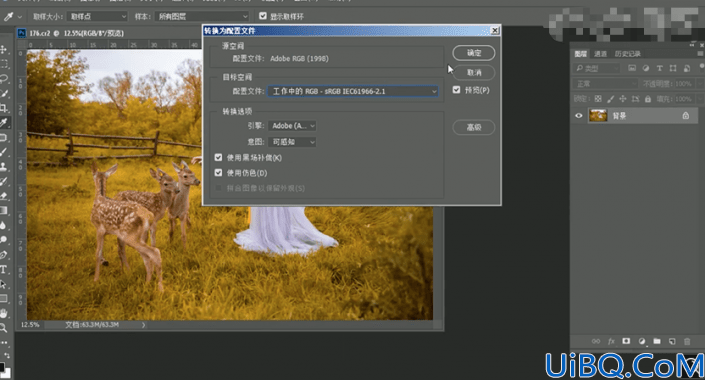Image resolution: width=705 pixels, height=380 pixels.
Task: Switch to the 图层 tab
Action: [580, 54]
